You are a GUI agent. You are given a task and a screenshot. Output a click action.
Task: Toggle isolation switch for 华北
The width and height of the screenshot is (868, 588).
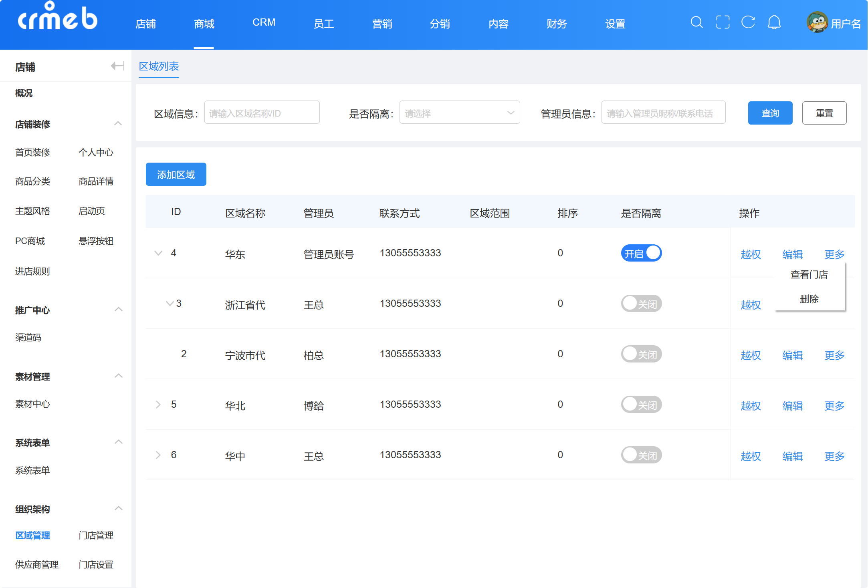[x=641, y=405]
